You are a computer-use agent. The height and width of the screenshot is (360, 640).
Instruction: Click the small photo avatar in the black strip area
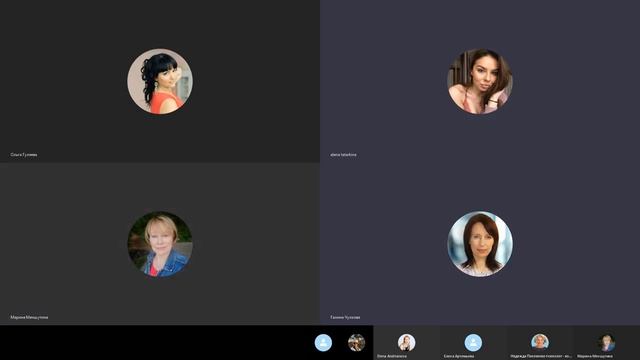click(x=356, y=342)
